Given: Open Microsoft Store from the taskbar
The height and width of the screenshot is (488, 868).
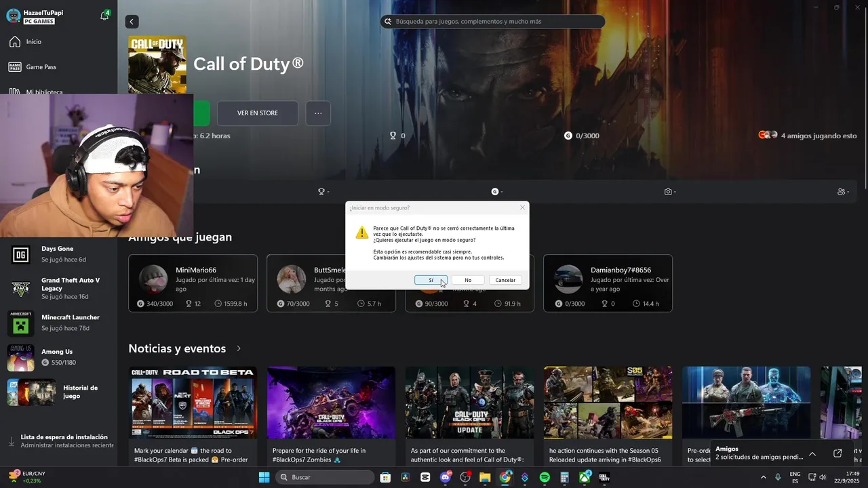Looking at the screenshot, I should point(385,477).
